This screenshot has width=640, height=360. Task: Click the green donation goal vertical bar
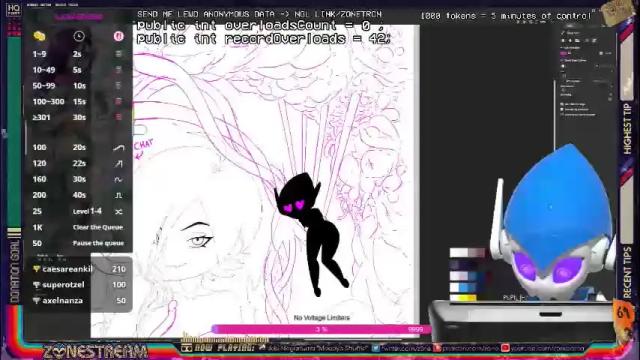pyautogui.click(x=14, y=131)
